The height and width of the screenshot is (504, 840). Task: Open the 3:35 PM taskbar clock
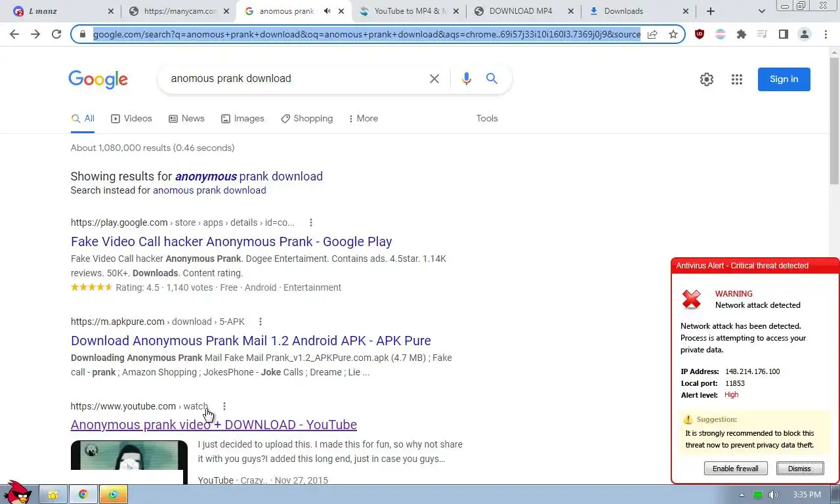[807, 494]
